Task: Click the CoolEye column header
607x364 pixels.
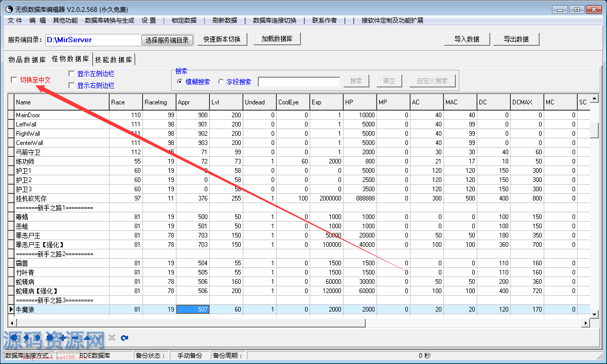Action: tap(293, 102)
